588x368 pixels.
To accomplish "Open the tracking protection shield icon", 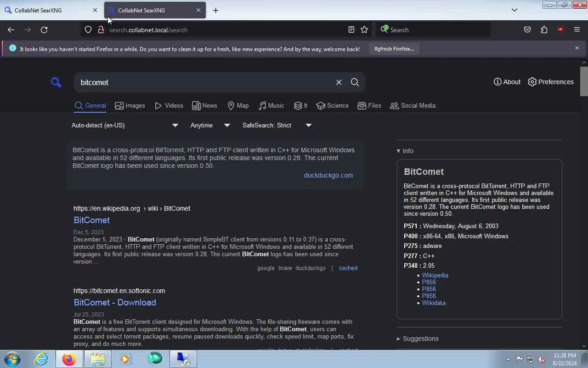I will tap(88, 30).
